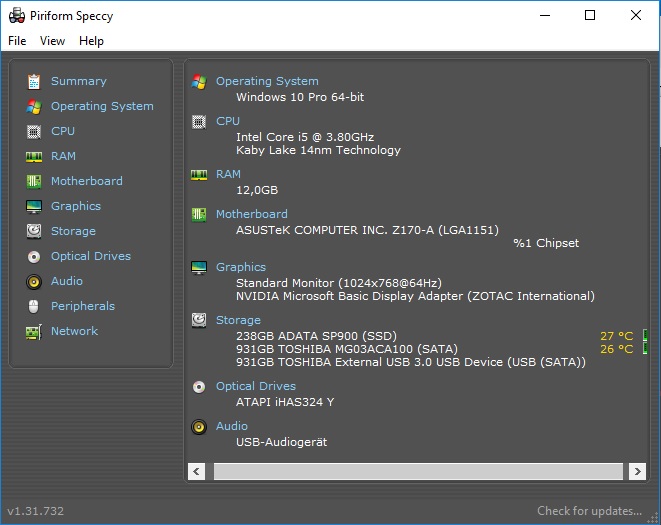This screenshot has width=661, height=525.
Task: Click the Storage drive icon in summary pane
Action: (199, 320)
